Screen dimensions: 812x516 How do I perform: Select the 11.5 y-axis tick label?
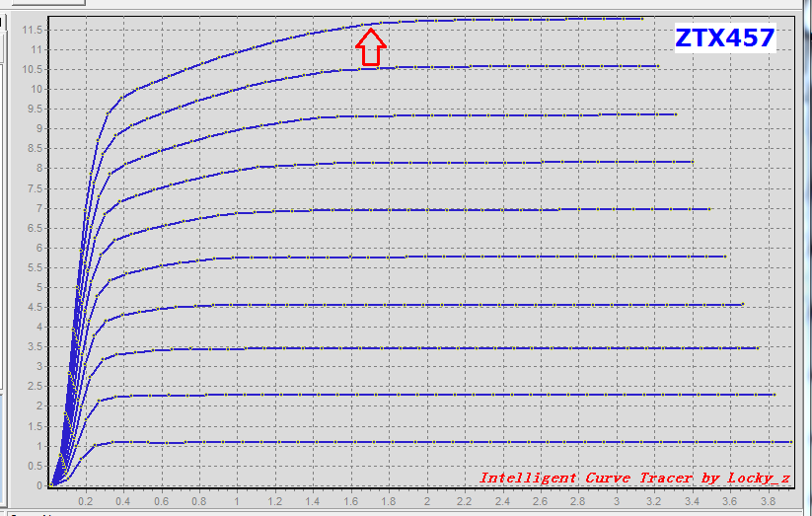pos(32,30)
